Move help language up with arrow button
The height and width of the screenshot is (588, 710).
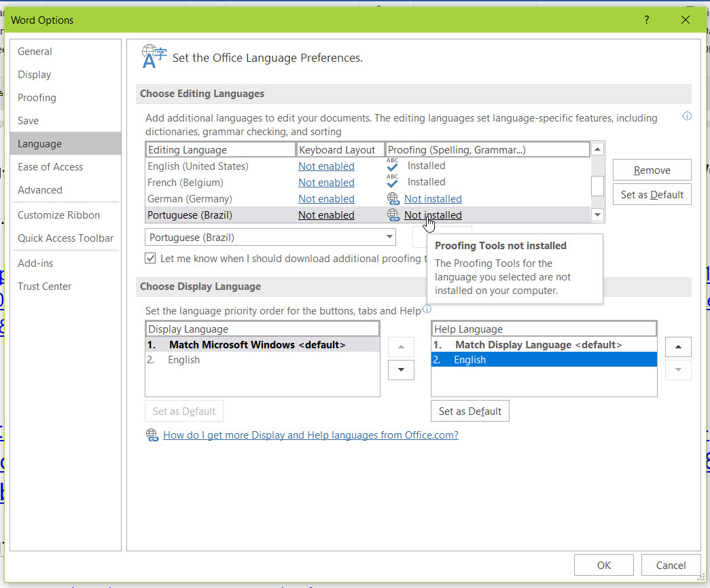point(678,347)
